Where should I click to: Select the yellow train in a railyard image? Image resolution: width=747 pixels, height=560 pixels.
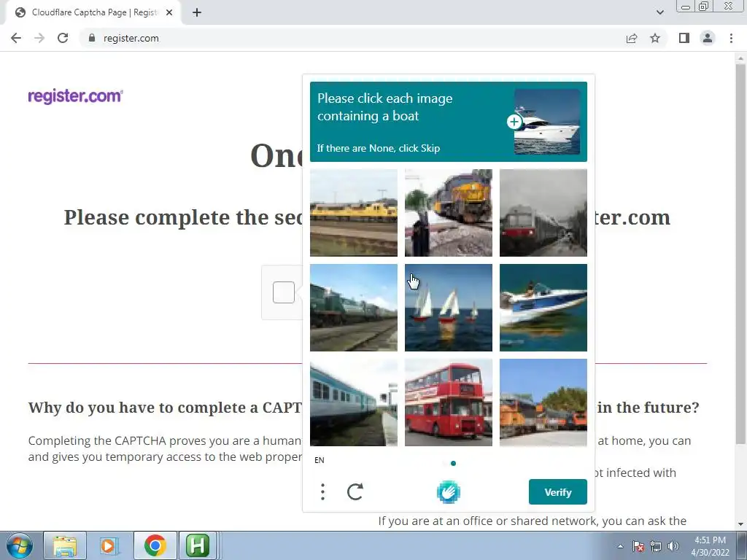[x=354, y=213]
